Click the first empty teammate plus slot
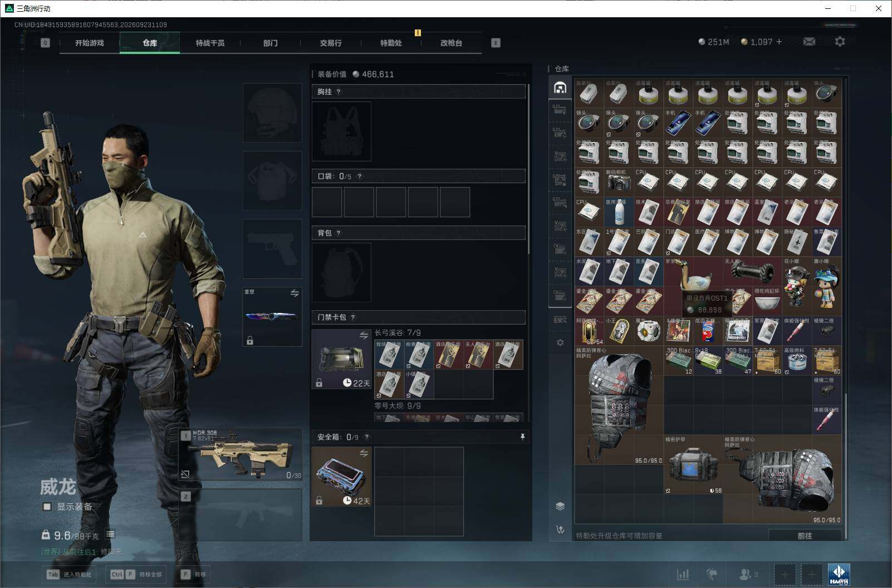The image size is (892, 588). pyautogui.click(x=785, y=574)
